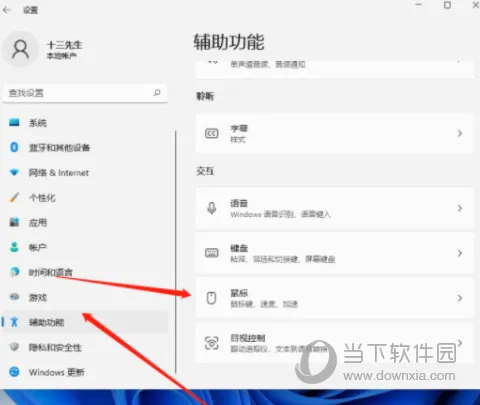Image resolution: width=480 pixels, height=405 pixels.
Task: Click the 鼠标 mouse icon
Action: click(212, 298)
